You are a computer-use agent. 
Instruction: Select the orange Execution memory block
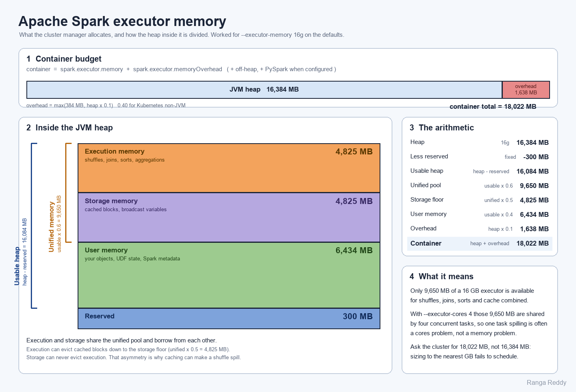pos(229,168)
